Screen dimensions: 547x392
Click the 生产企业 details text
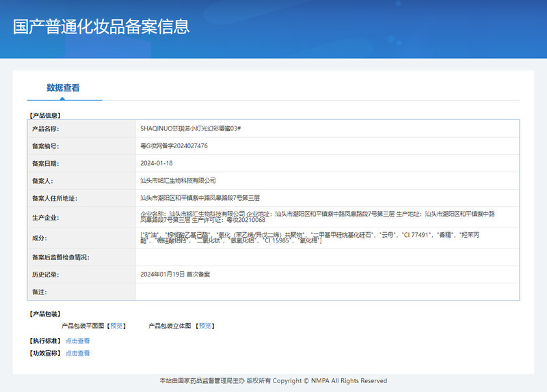(317, 216)
